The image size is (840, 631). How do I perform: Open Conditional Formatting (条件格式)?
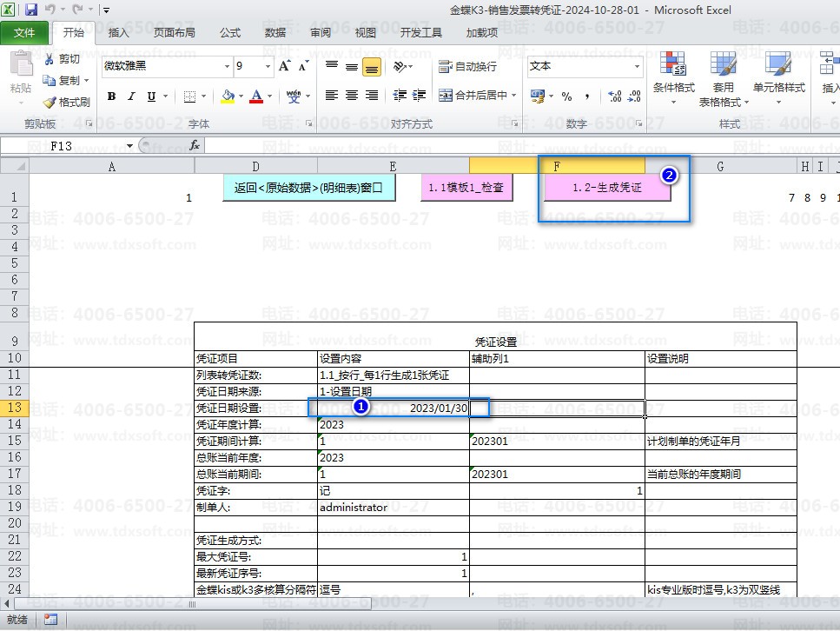[x=673, y=78]
